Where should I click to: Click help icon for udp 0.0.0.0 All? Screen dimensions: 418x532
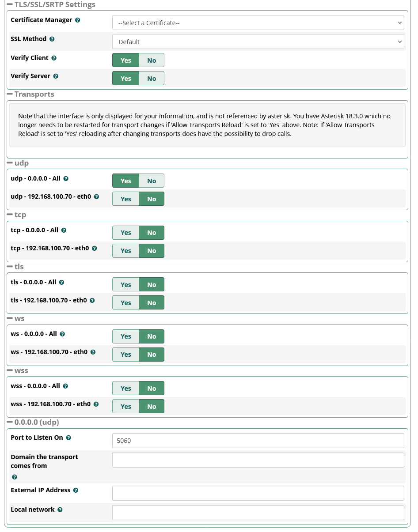click(x=66, y=179)
